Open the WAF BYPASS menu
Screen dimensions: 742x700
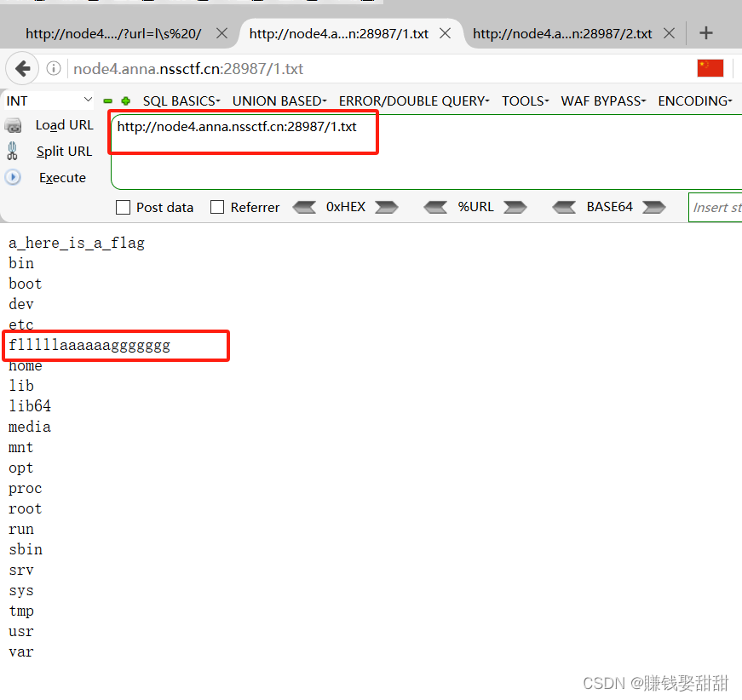(602, 100)
